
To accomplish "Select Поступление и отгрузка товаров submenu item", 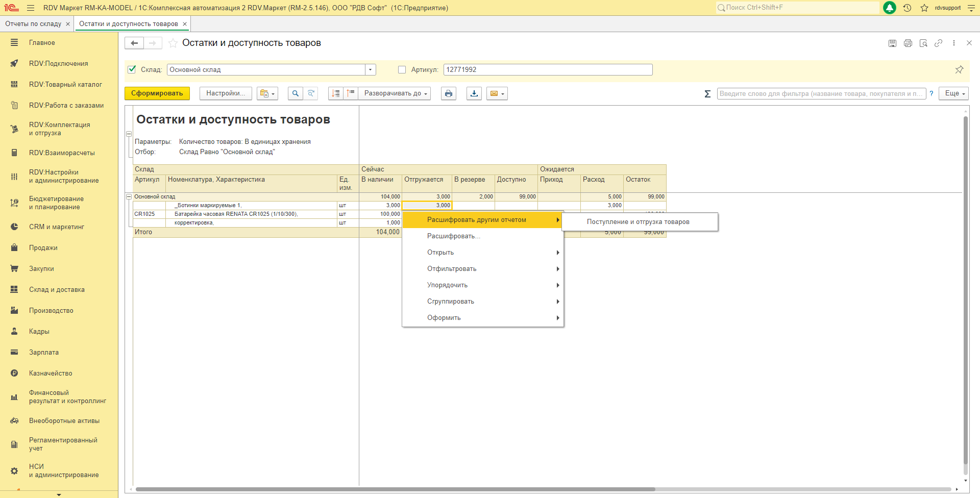I will pyautogui.click(x=638, y=222).
